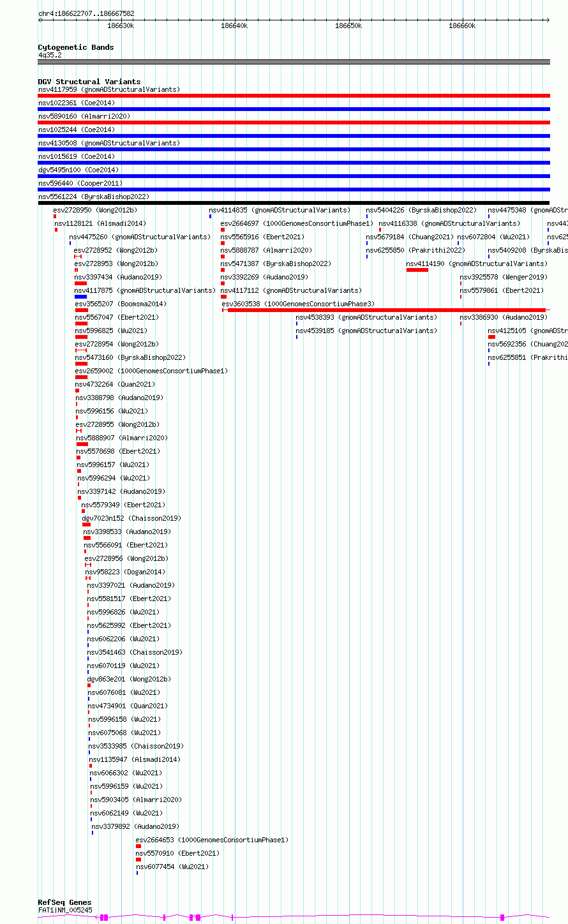Click dgv5495n100 (Coe2014) variant label
Screen dimensions: 568x924
click(x=78, y=170)
